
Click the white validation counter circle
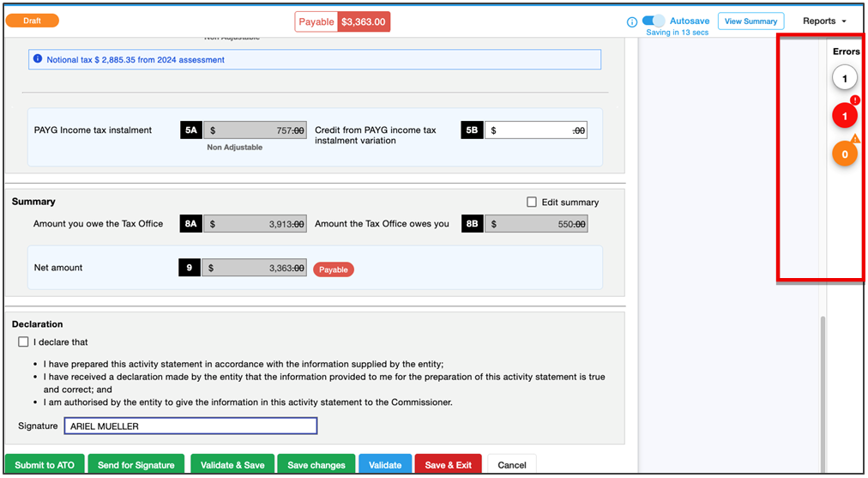844,79
